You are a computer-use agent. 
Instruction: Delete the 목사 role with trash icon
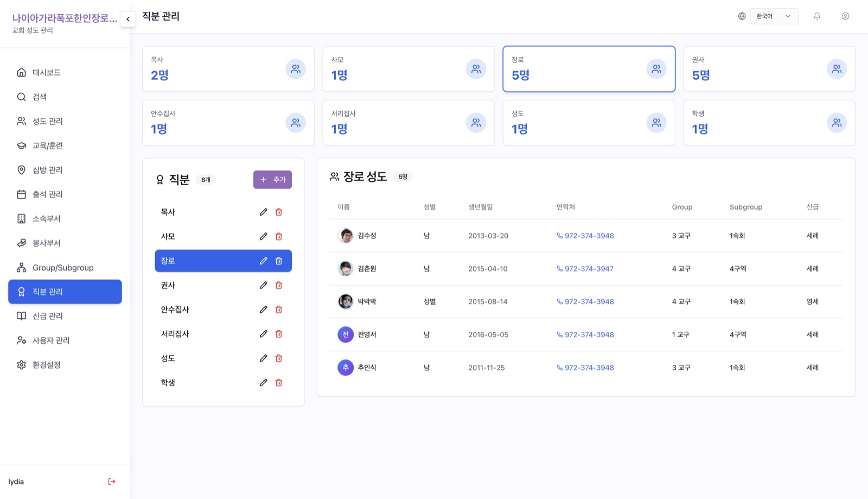[279, 212]
